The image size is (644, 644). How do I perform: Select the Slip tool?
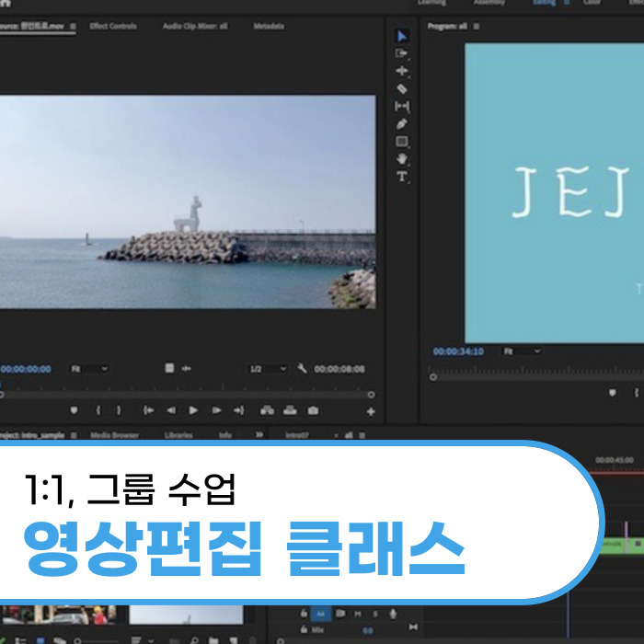pyautogui.click(x=402, y=107)
